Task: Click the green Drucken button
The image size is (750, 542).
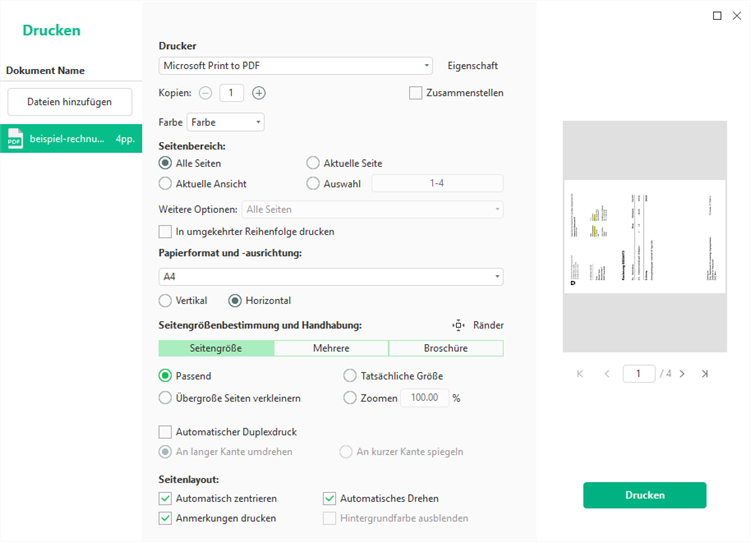Action: pyautogui.click(x=645, y=495)
